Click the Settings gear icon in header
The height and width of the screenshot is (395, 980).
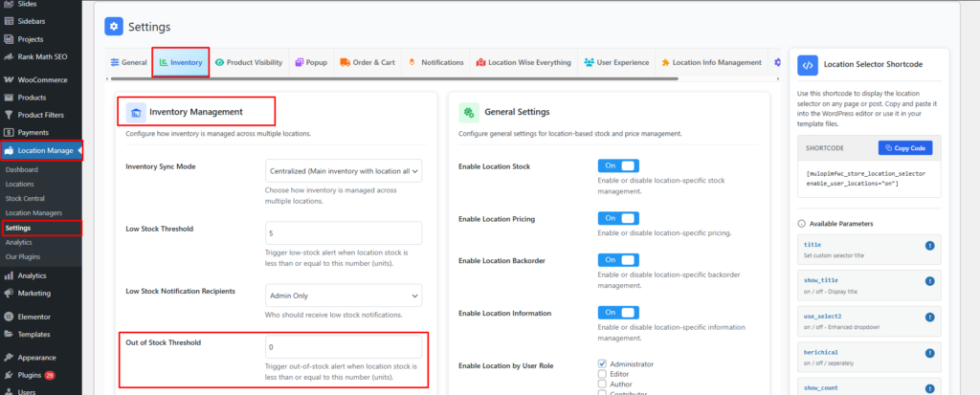tap(114, 26)
